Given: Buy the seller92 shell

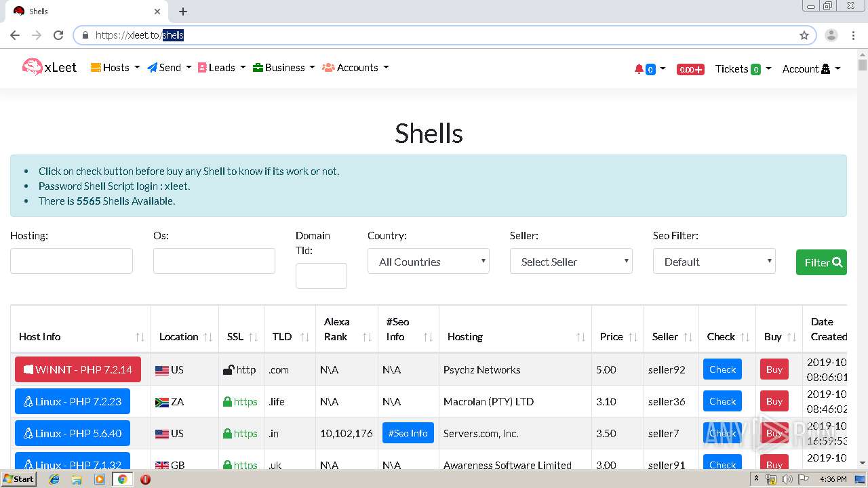Looking at the screenshot, I should [774, 369].
